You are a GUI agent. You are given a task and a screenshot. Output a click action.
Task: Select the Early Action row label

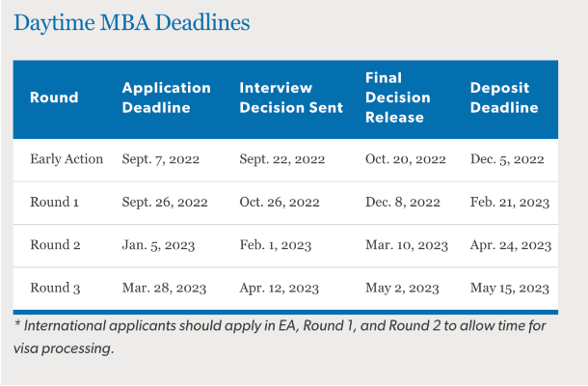coord(67,159)
